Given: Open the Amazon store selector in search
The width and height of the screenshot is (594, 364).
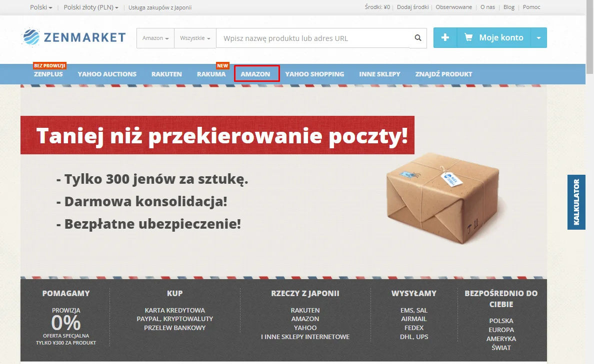Looking at the screenshot, I should tap(155, 38).
